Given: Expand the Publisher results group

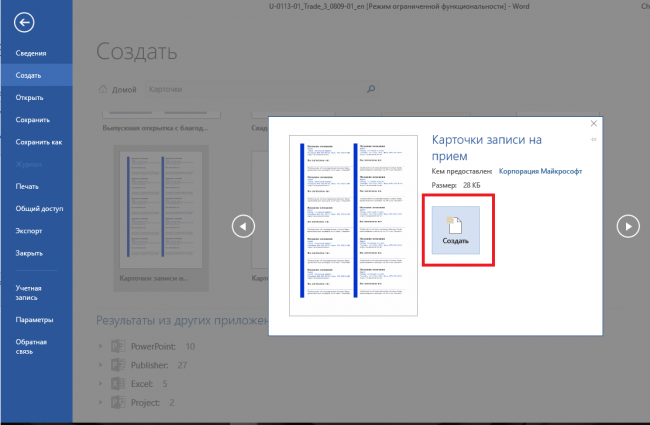Looking at the screenshot, I should (101, 364).
